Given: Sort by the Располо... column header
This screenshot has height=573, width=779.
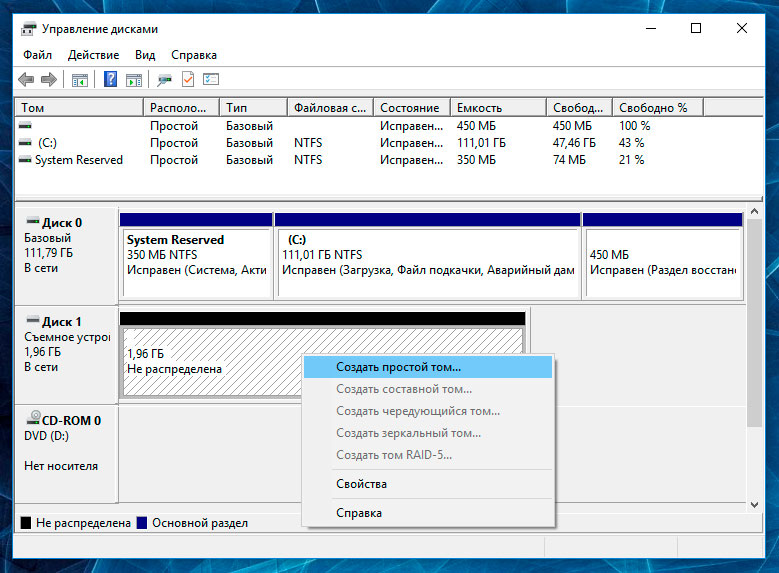Looking at the screenshot, I should [181, 107].
